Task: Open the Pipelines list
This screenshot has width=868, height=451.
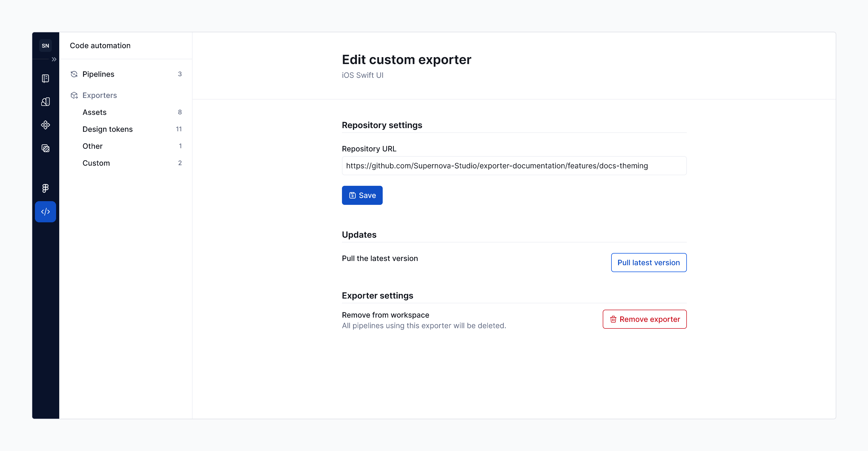Action: point(98,74)
